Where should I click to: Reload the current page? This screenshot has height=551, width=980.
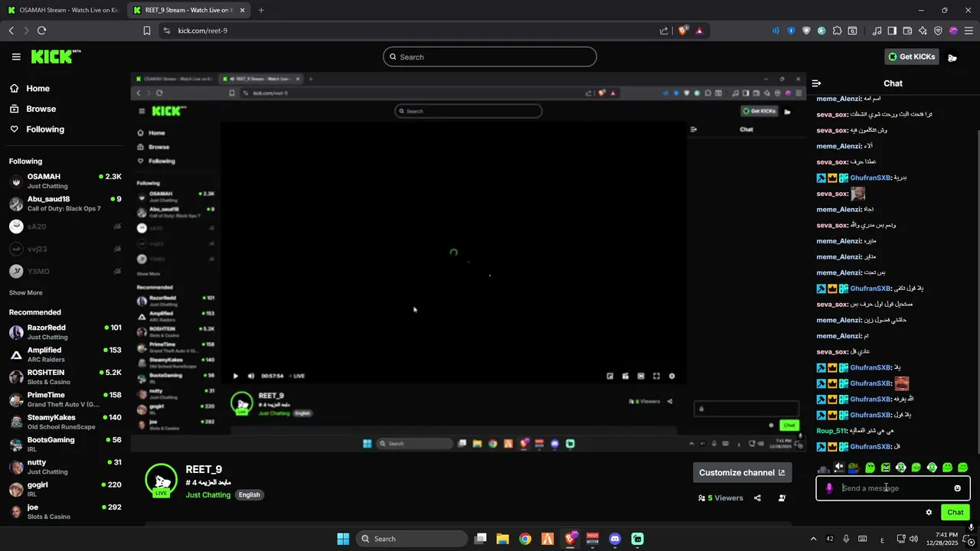tap(41, 31)
